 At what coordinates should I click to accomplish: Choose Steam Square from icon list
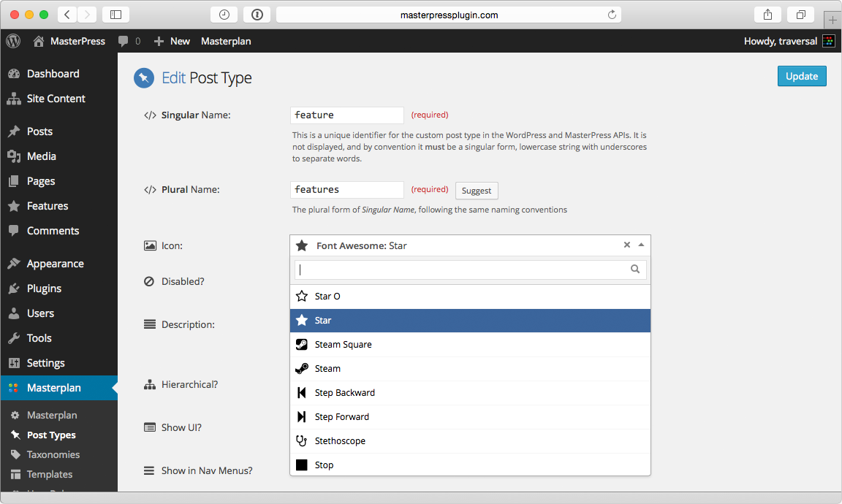point(470,345)
